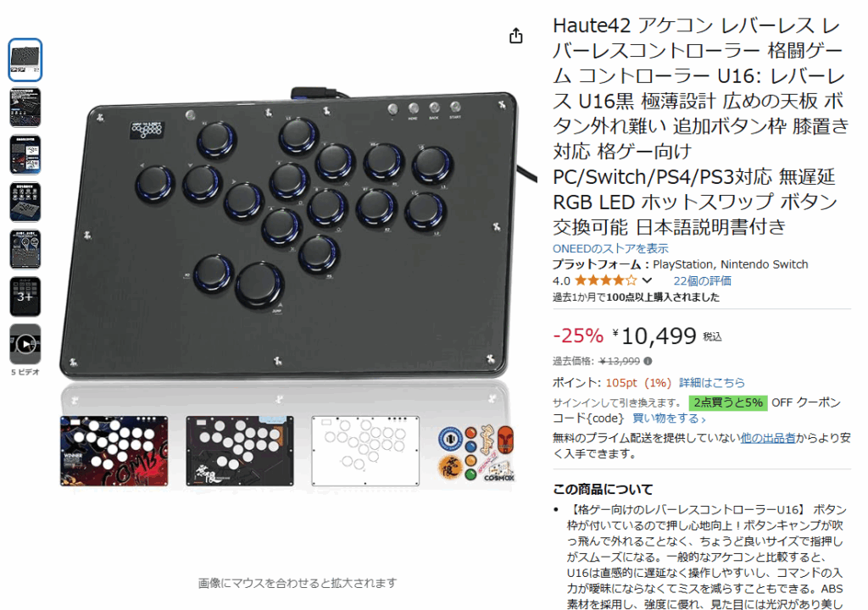Image resolution: width=868 pixels, height=610 pixels.
Task: Click the 2点買うと5% coupon badge
Action: [x=728, y=402]
